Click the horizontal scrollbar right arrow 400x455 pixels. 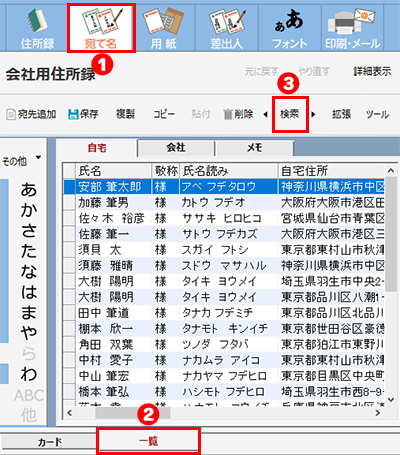(378, 413)
